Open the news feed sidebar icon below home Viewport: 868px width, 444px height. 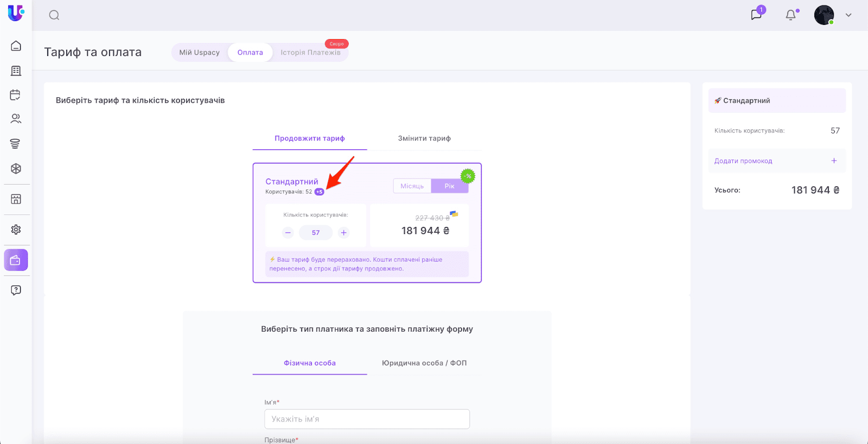coord(16,71)
